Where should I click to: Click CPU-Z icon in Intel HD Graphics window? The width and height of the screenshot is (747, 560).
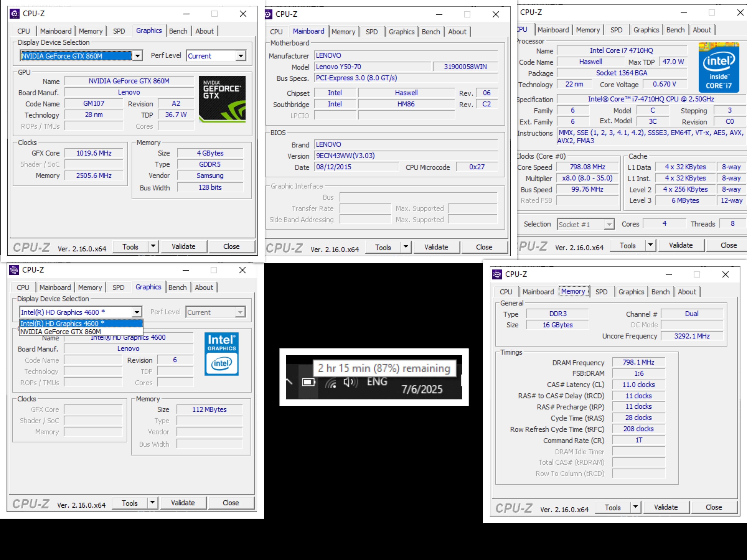pos(14,270)
